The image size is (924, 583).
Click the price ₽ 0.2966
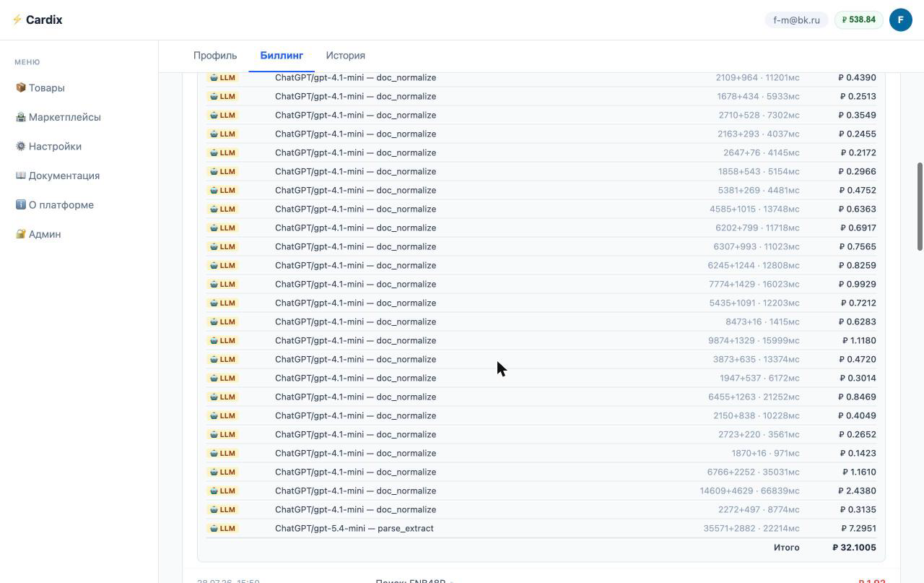tap(858, 171)
